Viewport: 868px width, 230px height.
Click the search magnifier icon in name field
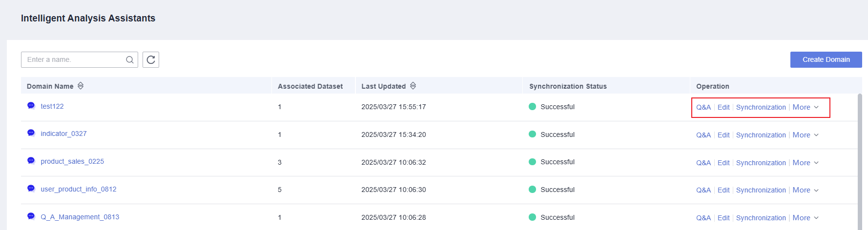(x=129, y=60)
